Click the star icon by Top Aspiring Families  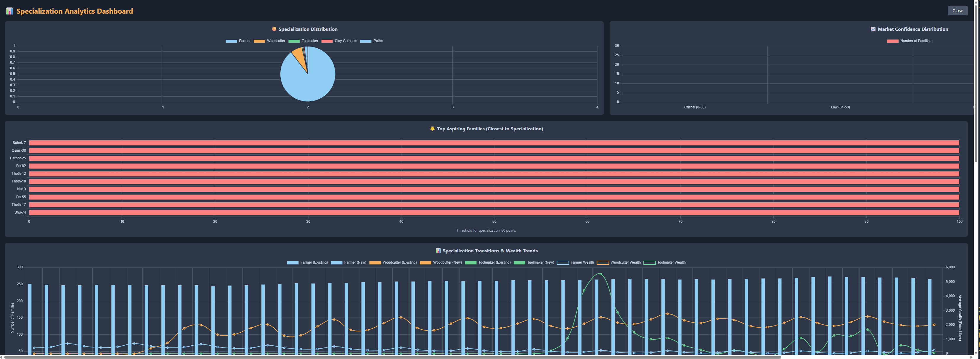[x=432, y=129]
